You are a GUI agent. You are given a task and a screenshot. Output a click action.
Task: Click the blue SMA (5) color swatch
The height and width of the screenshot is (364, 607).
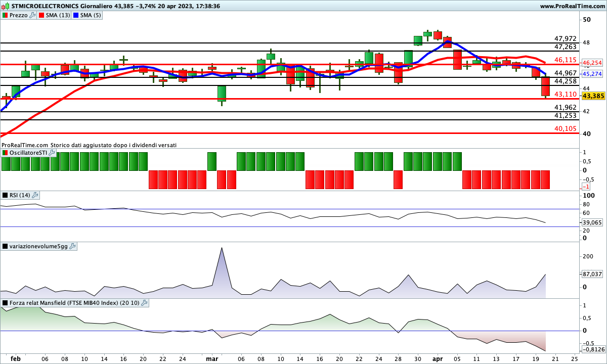click(76, 15)
